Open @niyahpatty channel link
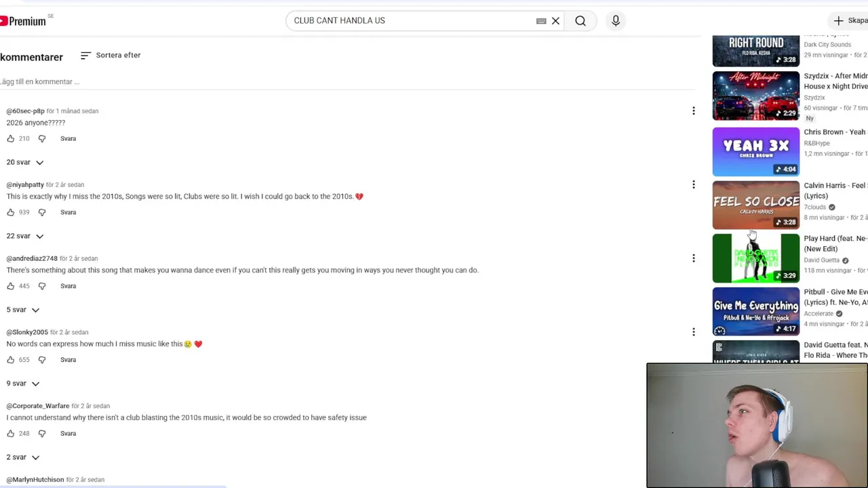 point(25,186)
